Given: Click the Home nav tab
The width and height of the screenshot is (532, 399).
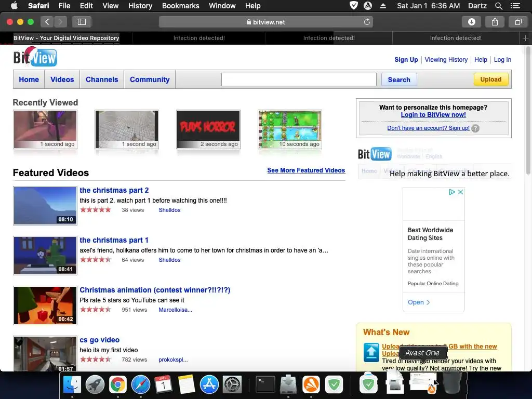Looking at the screenshot, I should [x=29, y=79].
